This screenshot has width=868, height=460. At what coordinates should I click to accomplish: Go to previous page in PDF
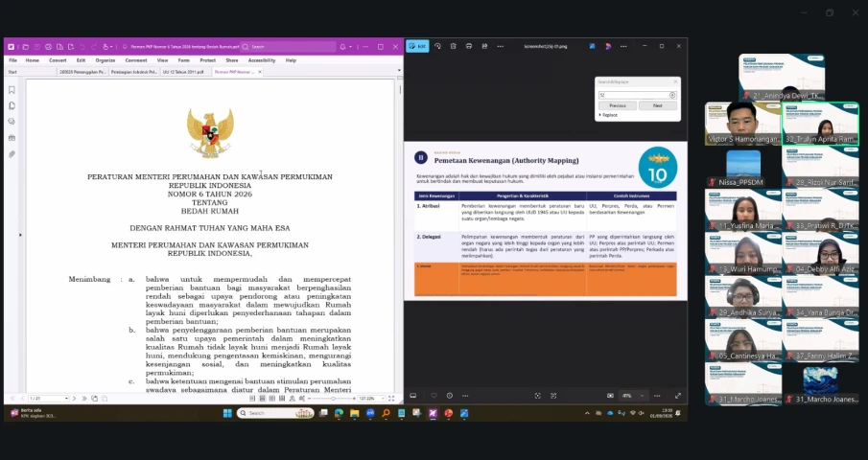click(23, 398)
